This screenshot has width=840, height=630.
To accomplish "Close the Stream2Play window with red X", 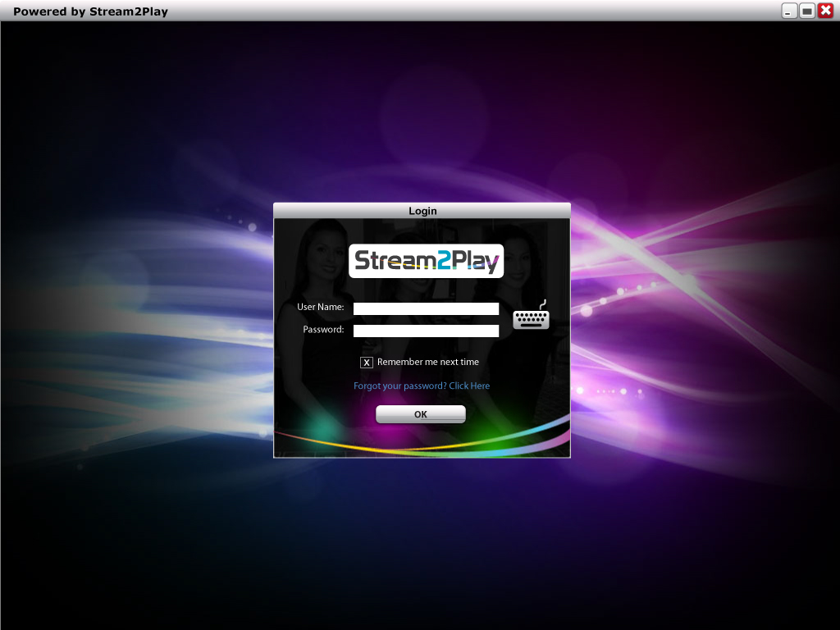I will tap(825, 11).
